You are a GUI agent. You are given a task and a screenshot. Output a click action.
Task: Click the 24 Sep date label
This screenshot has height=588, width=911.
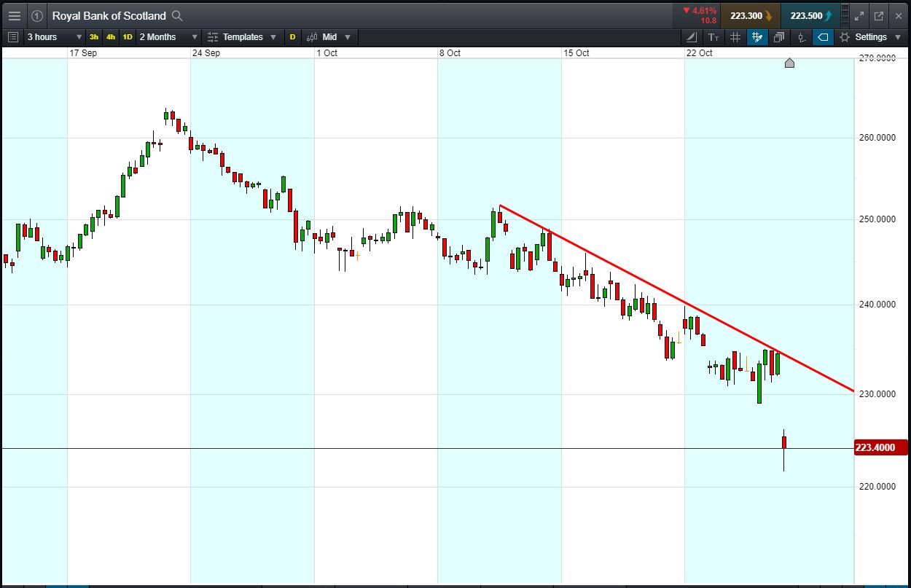tap(206, 53)
